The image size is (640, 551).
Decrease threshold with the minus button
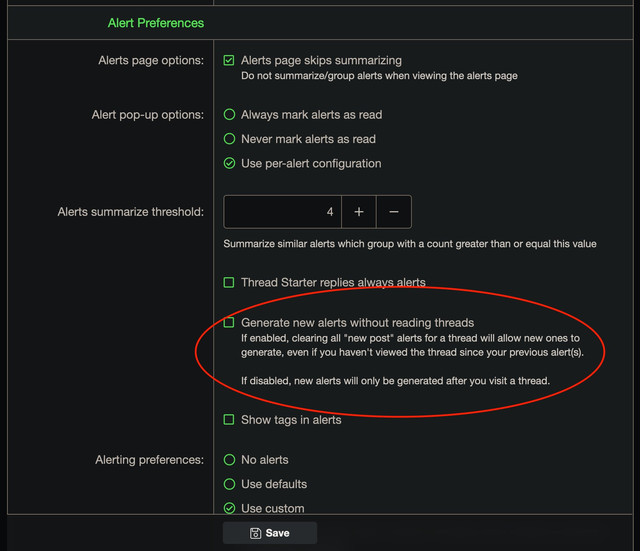(394, 212)
